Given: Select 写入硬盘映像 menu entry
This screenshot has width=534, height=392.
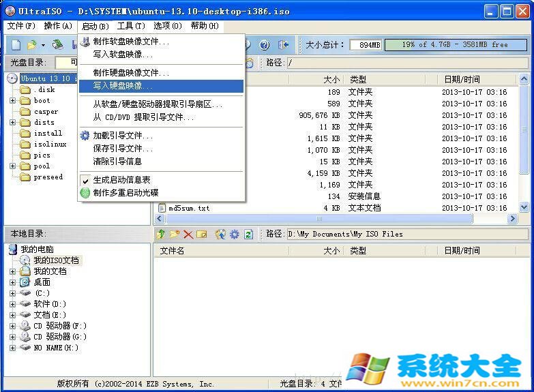Looking at the screenshot, I should tap(123, 86).
